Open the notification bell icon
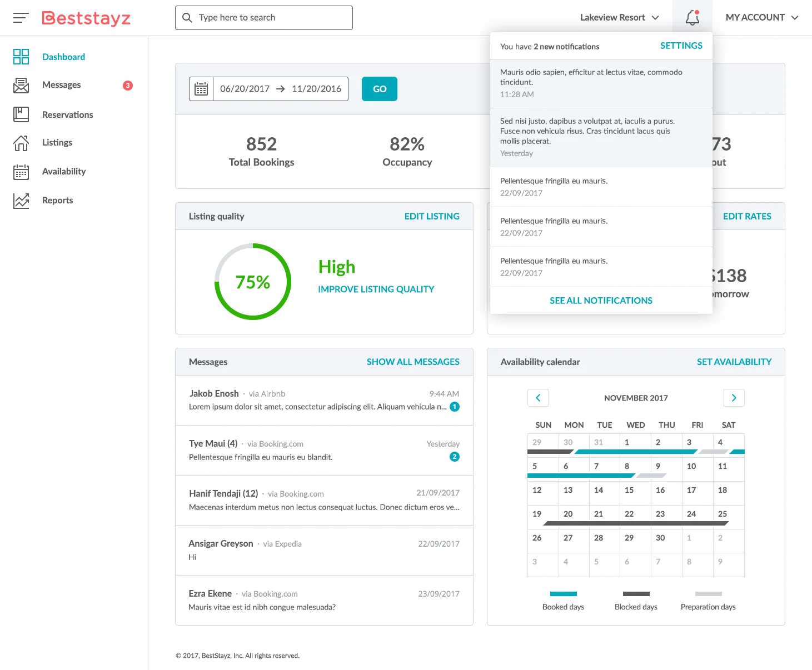This screenshot has height=670, width=812. click(x=692, y=18)
